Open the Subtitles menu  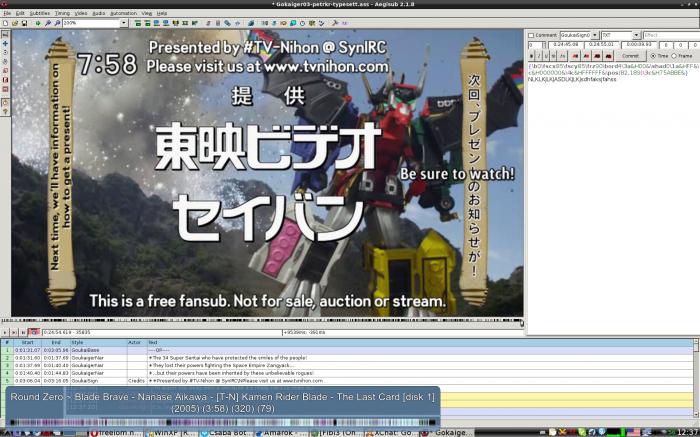tap(40, 13)
